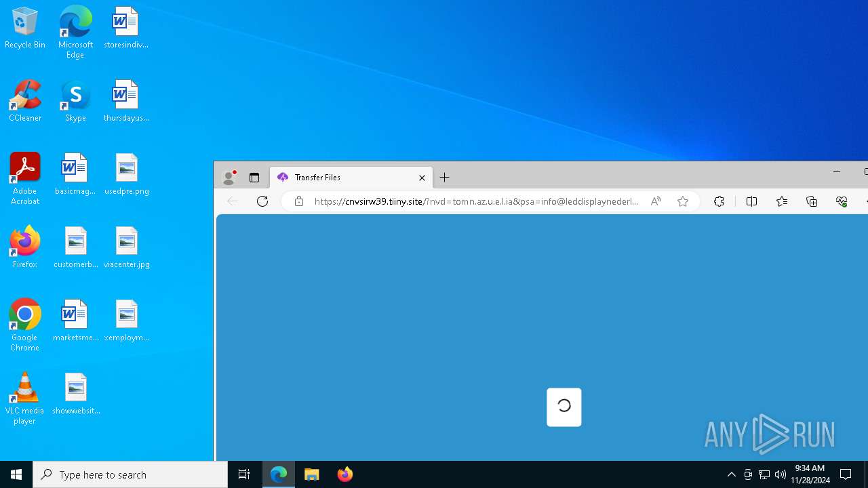
Task: Add this page to favorites
Action: pos(683,201)
